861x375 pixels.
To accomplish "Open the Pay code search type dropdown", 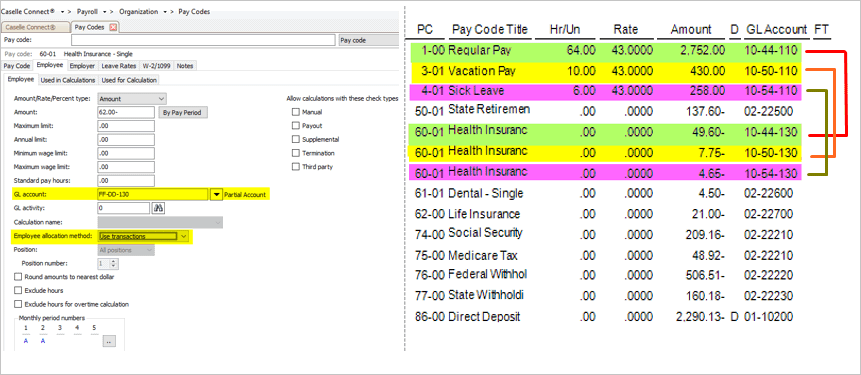I will coord(368,40).
